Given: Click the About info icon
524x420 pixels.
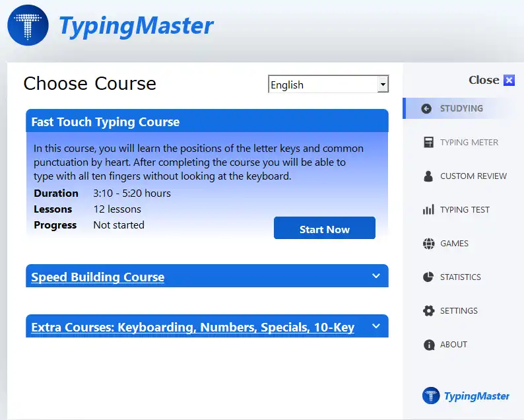Looking at the screenshot, I should pos(428,345).
